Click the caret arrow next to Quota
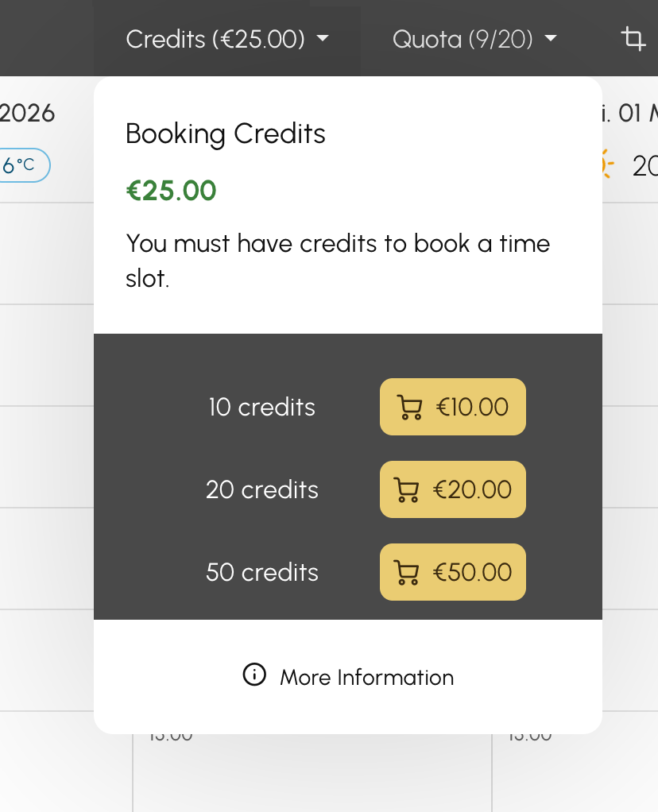 tap(550, 39)
